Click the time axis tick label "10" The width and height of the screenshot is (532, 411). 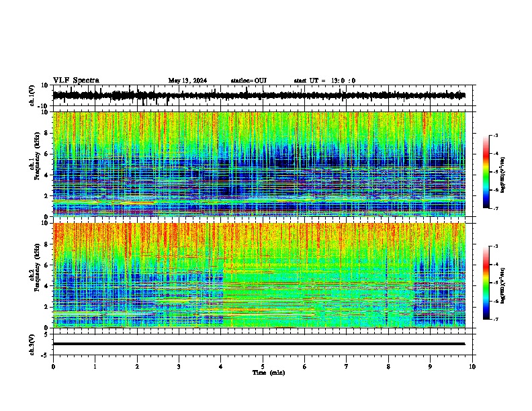click(x=472, y=367)
